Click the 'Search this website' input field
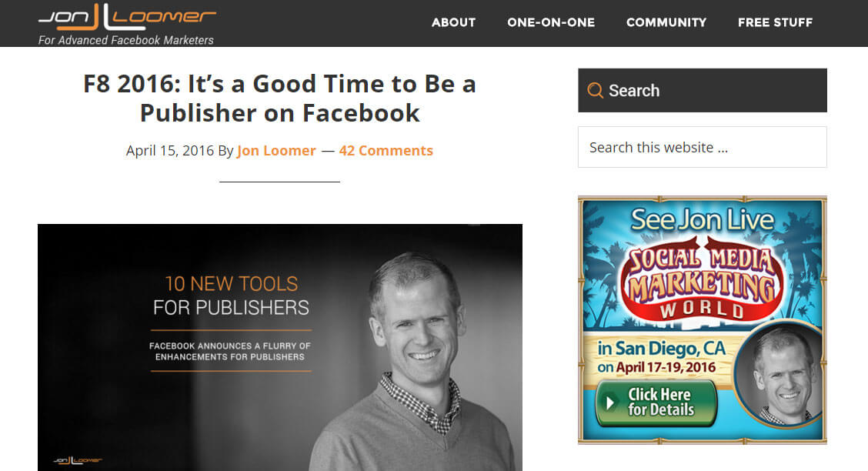Image resolution: width=868 pixels, height=471 pixels. coord(703,147)
